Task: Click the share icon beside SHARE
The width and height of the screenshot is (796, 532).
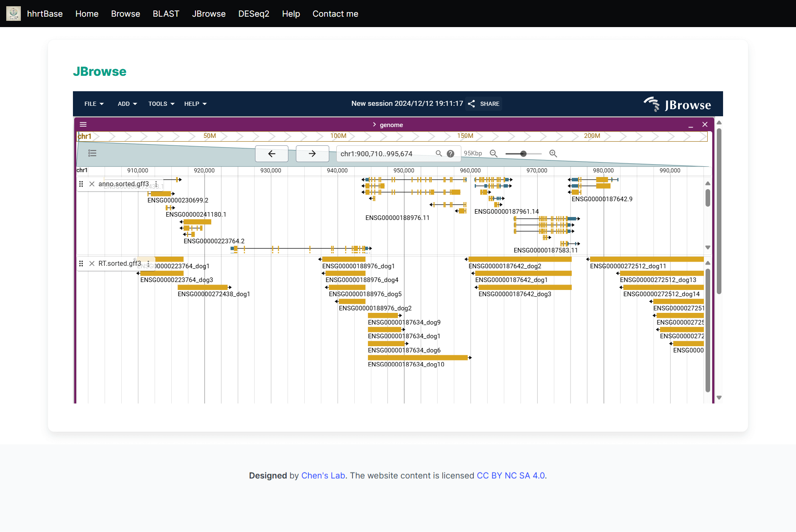Action: [x=471, y=104]
